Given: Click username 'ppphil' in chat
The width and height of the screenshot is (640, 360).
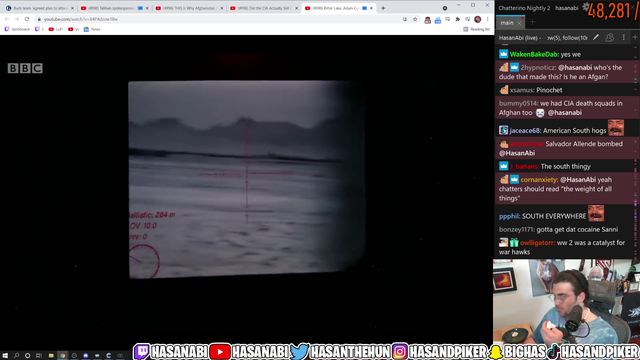Looking at the screenshot, I should (x=509, y=216).
